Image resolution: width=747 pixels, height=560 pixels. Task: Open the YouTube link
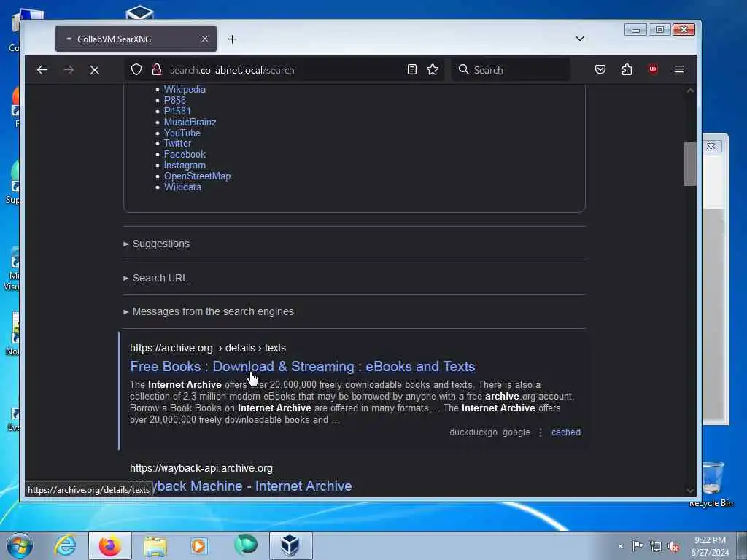pos(182,133)
